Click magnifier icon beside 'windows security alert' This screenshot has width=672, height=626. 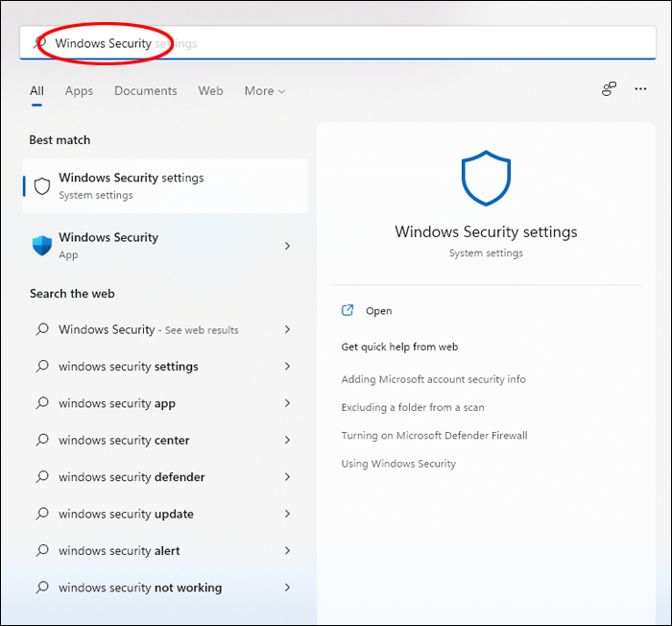click(42, 551)
